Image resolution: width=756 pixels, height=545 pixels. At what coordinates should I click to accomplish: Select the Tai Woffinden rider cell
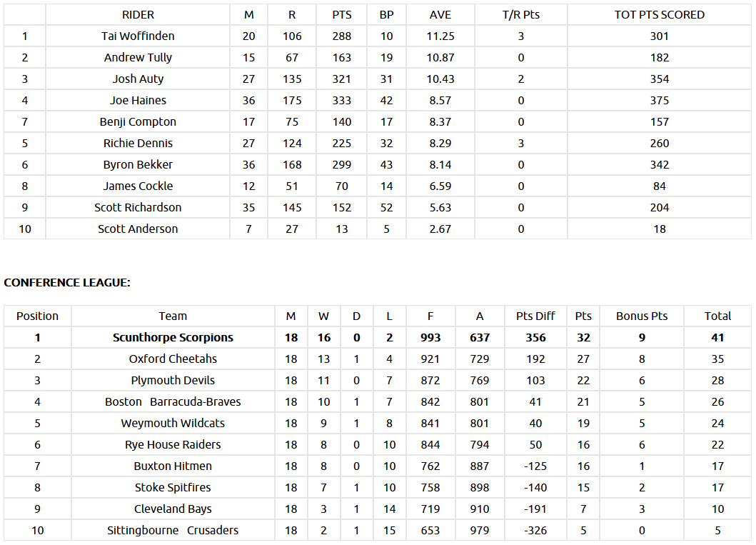coord(138,36)
